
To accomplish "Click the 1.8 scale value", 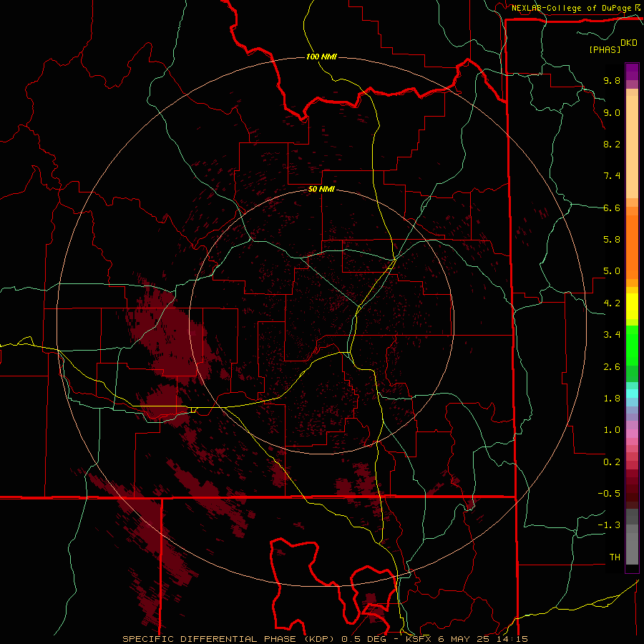I will click(x=612, y=399).
